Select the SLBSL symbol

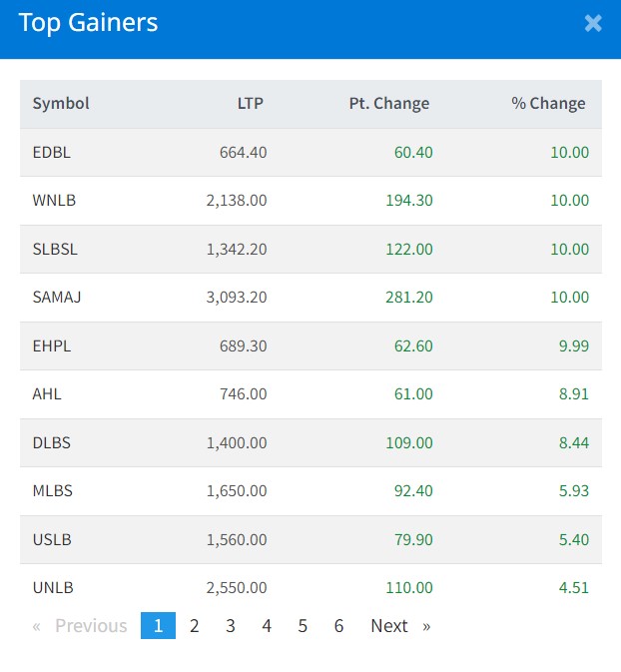[55, 250]
